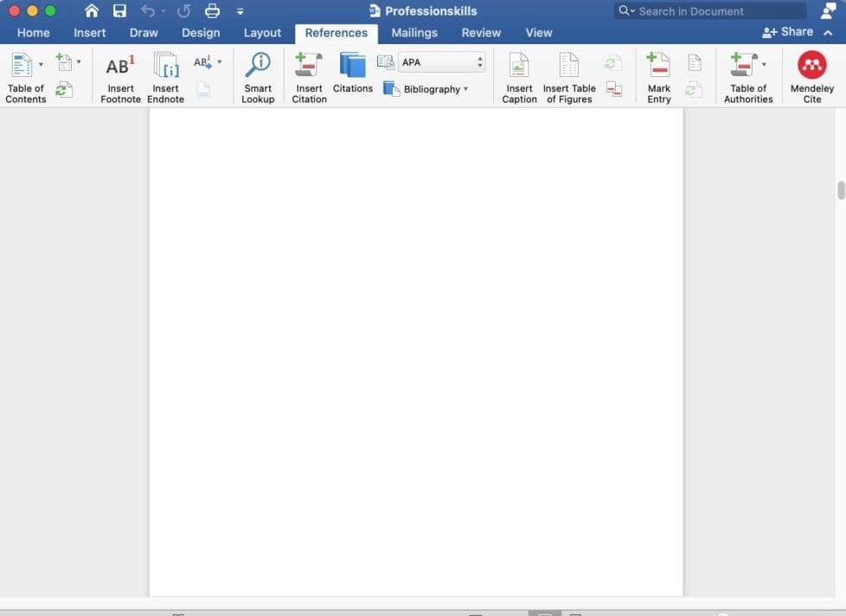Open the Bibliography dropdown
Screen dimensions: 846x616
pyautogui.click(x=427, y=88)
